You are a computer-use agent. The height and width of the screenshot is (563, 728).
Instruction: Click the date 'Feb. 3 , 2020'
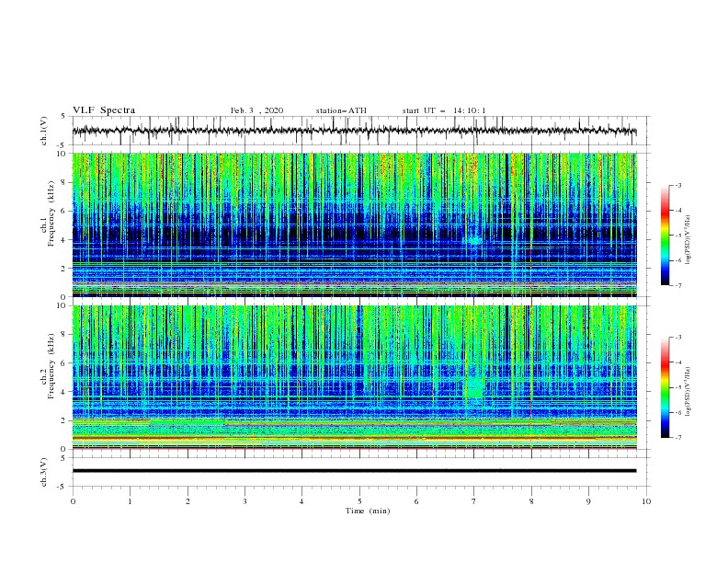click(256, 110)
